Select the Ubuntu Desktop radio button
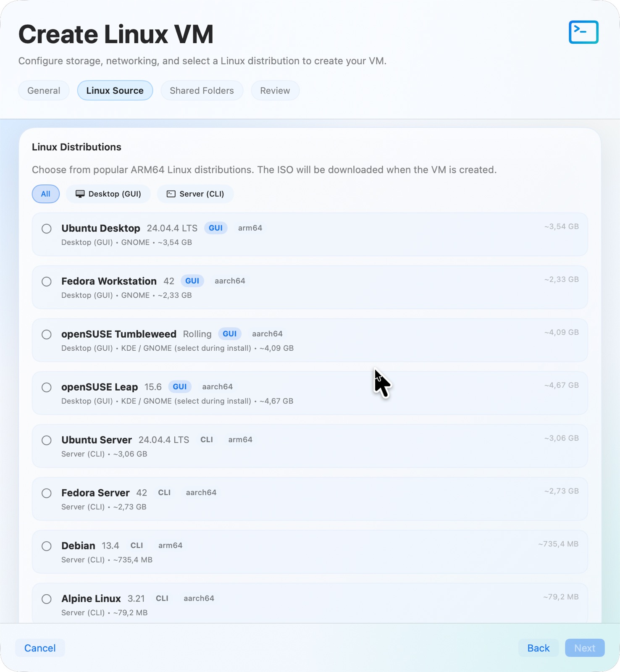This screenshot has height=672, width=620. click(x=47, y=228)
